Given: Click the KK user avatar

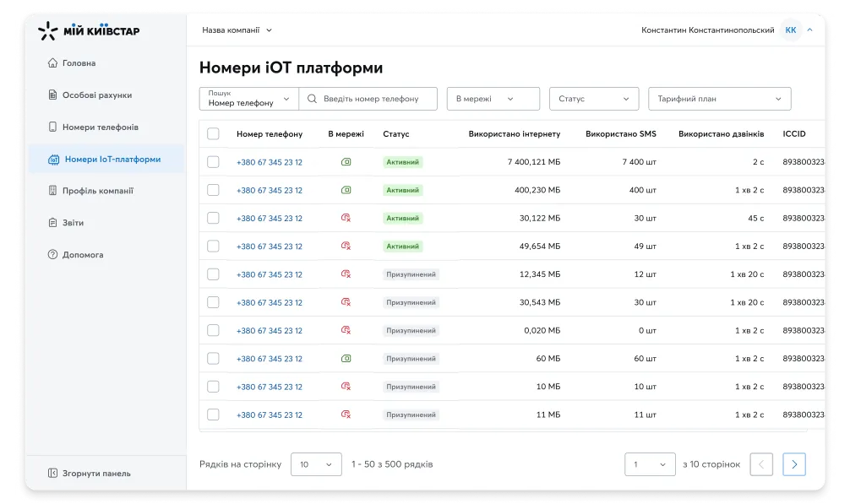Looking at the screenshot, I should pos(791,30).
